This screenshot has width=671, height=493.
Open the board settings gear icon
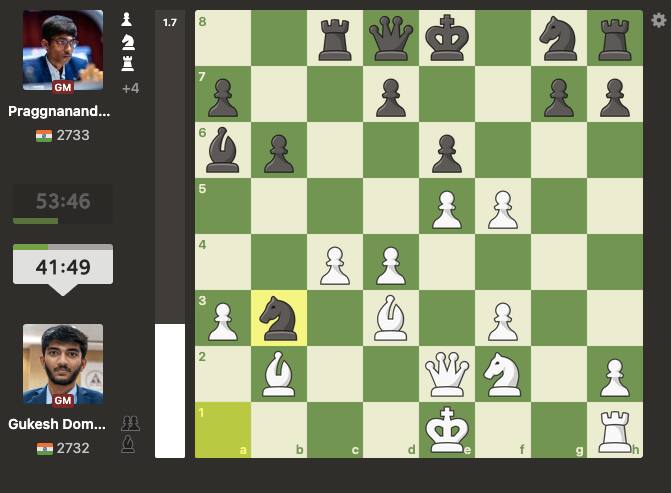[x=659, y=20]
